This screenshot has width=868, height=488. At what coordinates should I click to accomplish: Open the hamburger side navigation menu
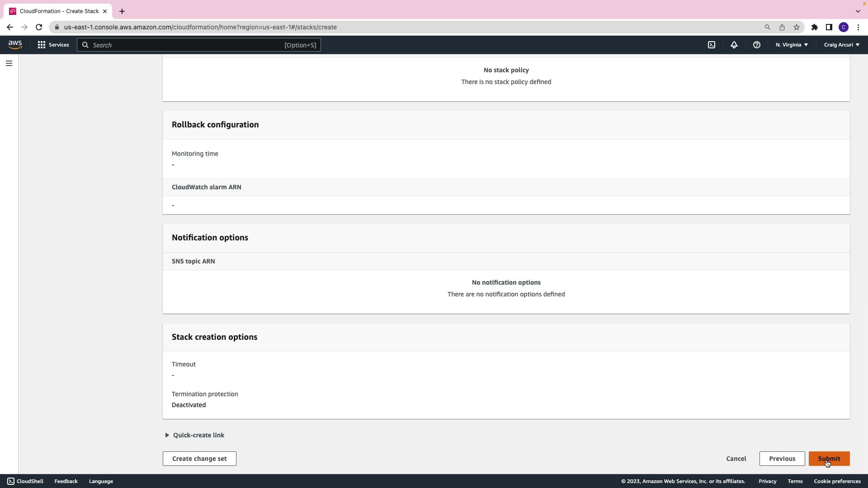click(x=9, y=63)
